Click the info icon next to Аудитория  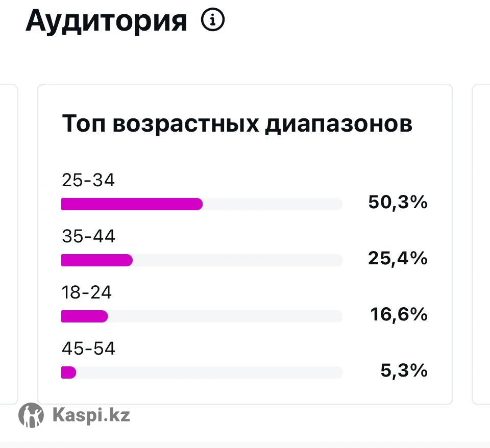pos(213,21)
